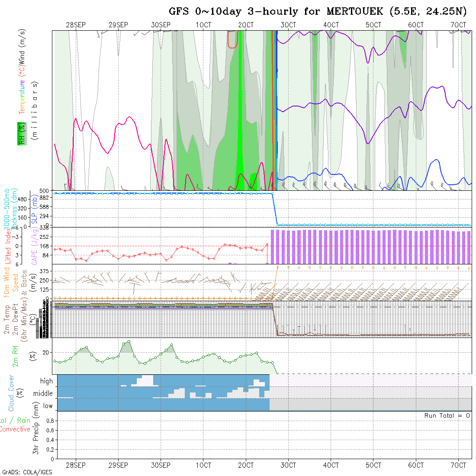Click the low cloud row label
Image resolution: width=476 pixels, height=476 pixels.
(x=48, y=406)
